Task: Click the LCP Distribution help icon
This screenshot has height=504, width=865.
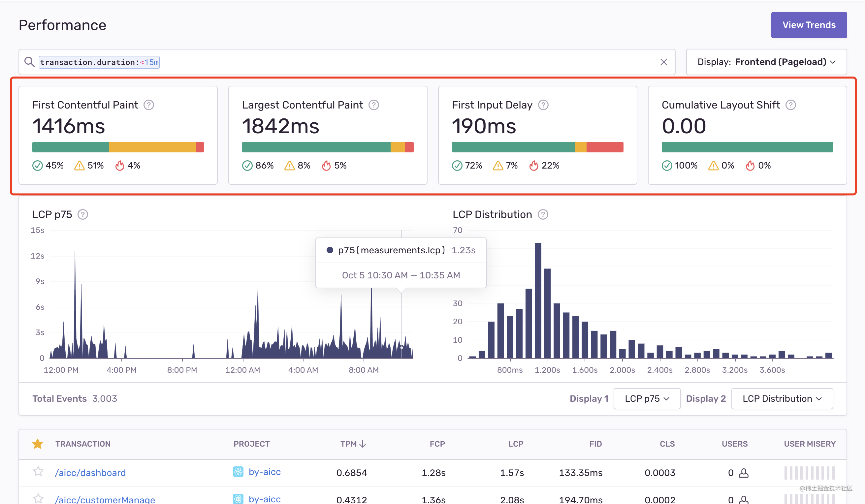Action: coord(543,214)
